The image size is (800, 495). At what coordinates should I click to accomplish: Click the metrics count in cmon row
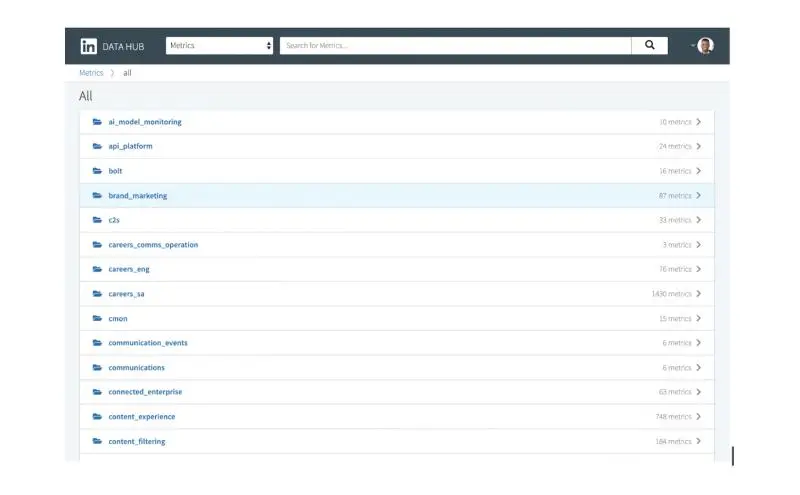pyautogui.click(x=675, y=318)
